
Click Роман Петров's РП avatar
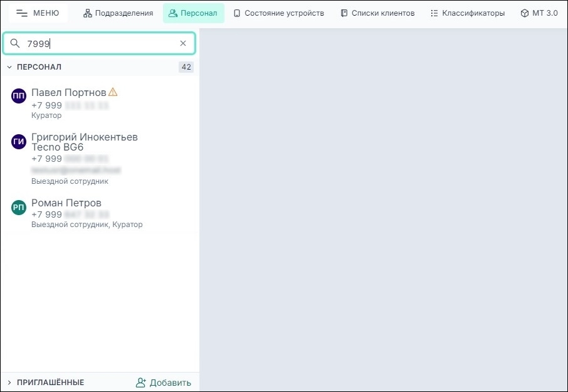tap(18, 208)
